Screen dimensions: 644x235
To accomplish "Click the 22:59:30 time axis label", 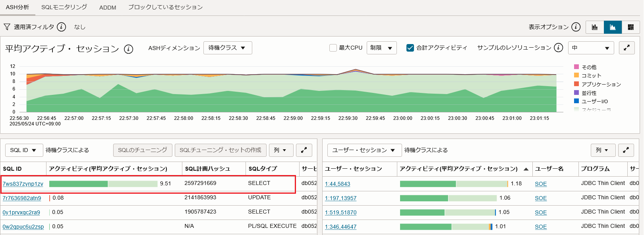I will click(348, 118).
